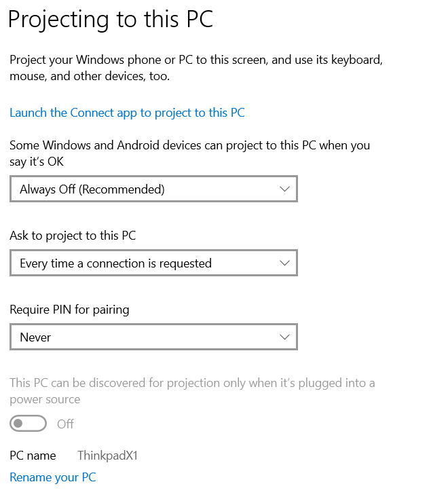This screenshot has height=499, width=448.
Task: Toggle the plugged-in discovery switch
Action: pos(29,424)
